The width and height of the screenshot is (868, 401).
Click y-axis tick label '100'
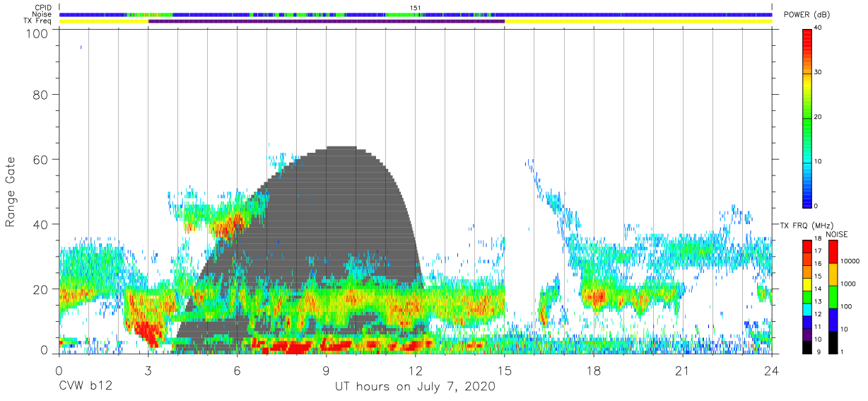(x=37, y=33)
